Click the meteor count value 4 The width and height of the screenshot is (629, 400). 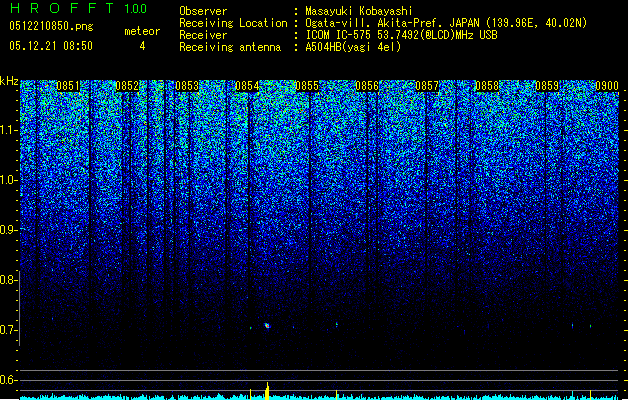[142, 46]
